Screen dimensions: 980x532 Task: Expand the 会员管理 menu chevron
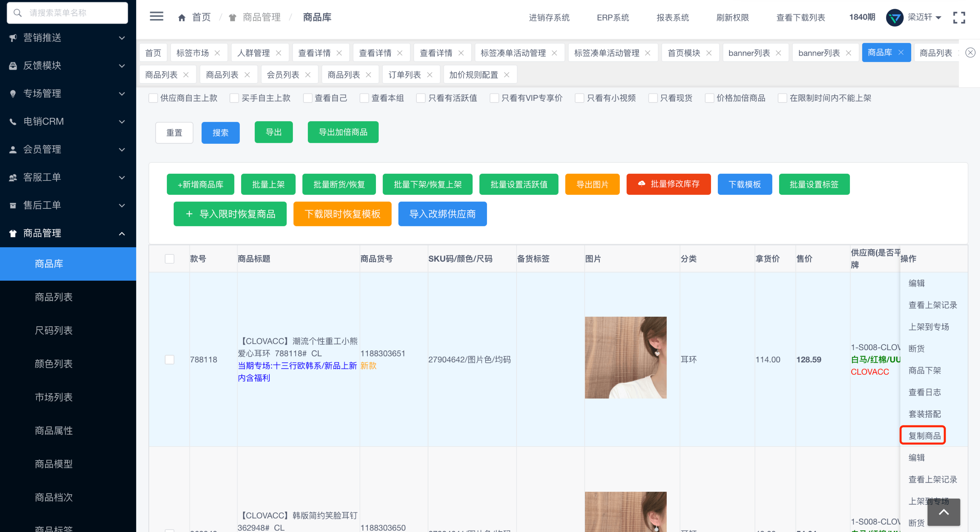pyautogui.click(x=122, y=149)
